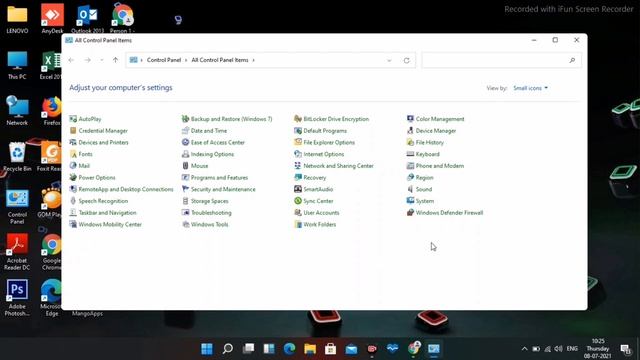Image resolution: width=640 pixels, height=360 pixels.
Task: Go up one level with the up arrow
Action: (x=116, y=60)
